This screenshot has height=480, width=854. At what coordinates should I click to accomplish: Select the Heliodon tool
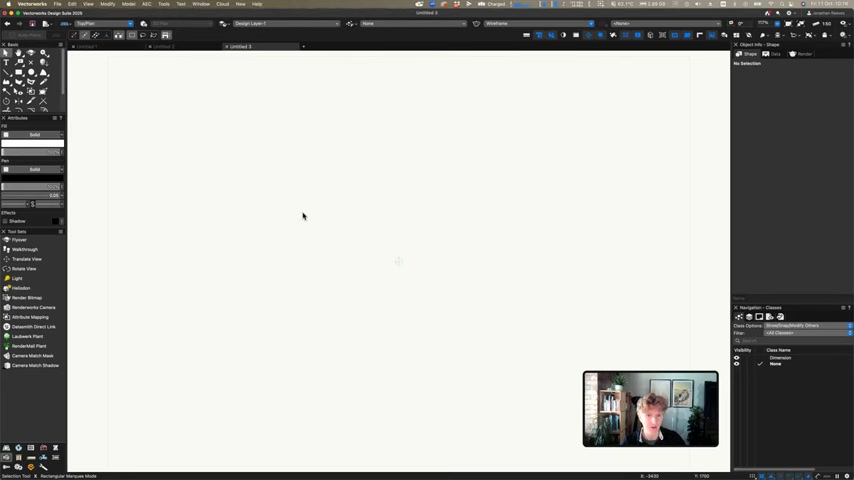tap(21, 288)
